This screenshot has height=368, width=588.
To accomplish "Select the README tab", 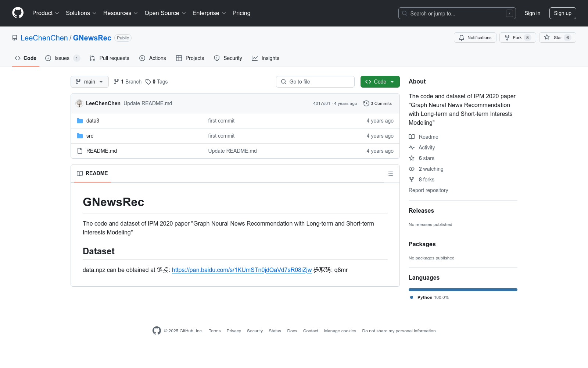I will coord(92,173).
